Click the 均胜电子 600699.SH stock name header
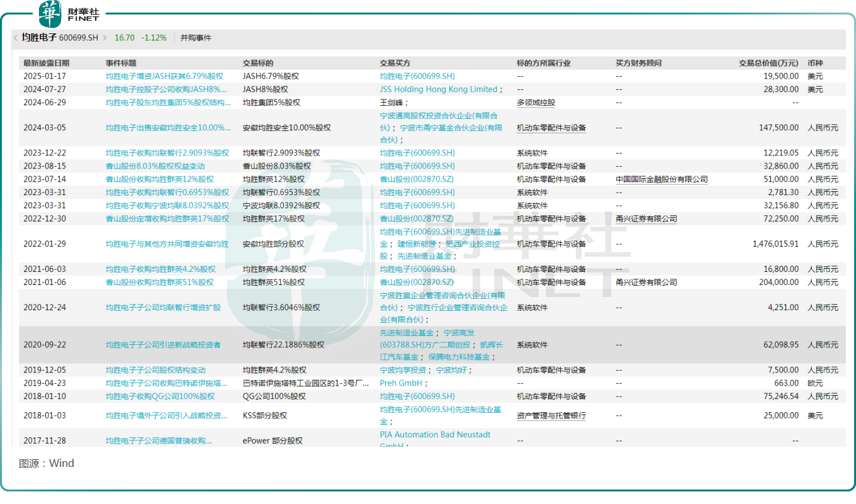 coord(60,38)
